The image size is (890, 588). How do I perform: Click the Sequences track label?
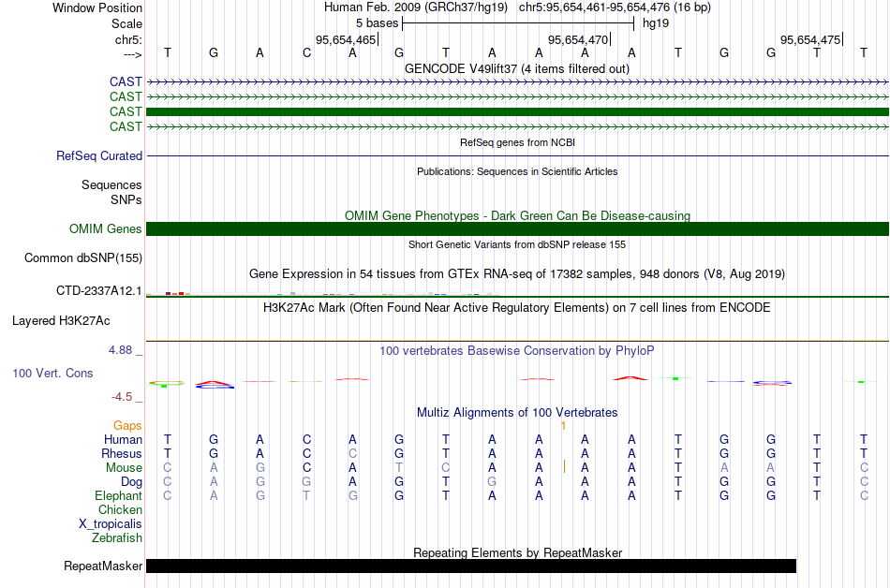[x=111, y=184]
